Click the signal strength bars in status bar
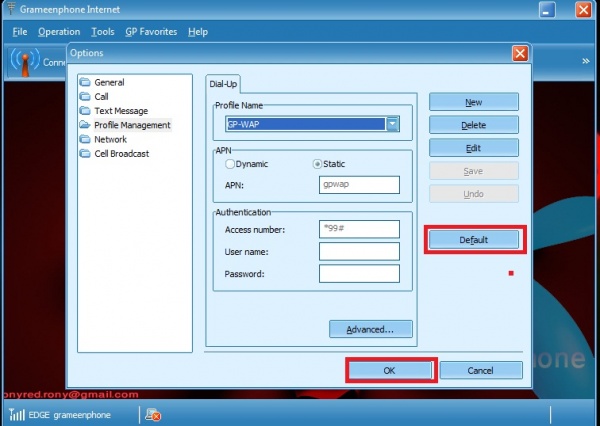This screenshot has width=600, height=426. [x=17, y=414]
